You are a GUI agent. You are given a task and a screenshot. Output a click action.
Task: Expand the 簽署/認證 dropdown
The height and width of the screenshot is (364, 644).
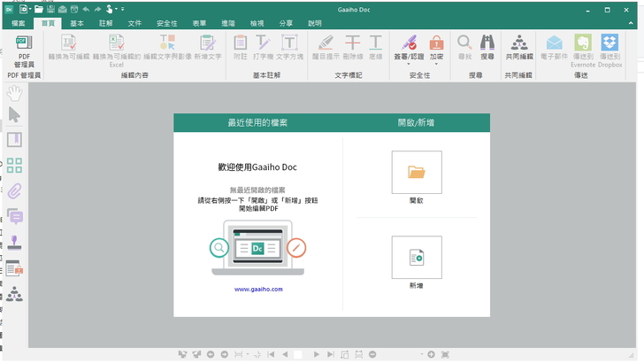point(408,57)
